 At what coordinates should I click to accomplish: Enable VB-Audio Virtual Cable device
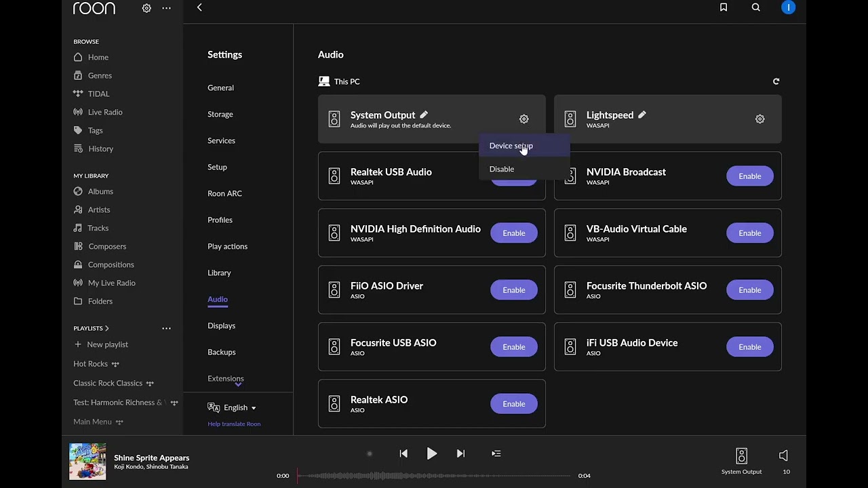[750, 233]
